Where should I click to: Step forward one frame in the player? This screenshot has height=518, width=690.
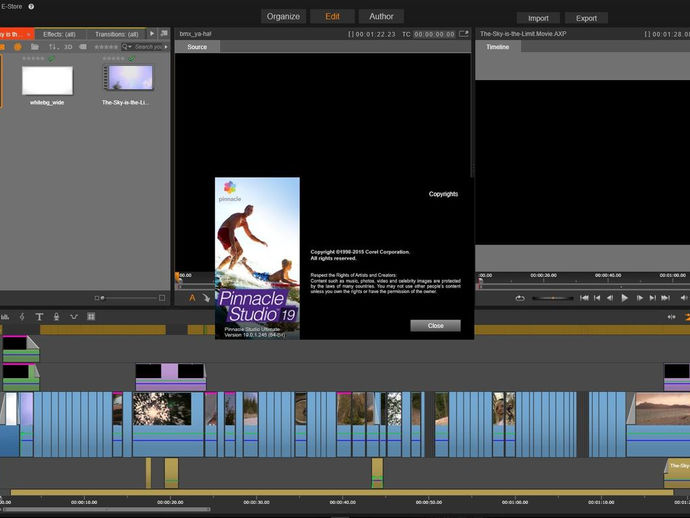point(639,298)
